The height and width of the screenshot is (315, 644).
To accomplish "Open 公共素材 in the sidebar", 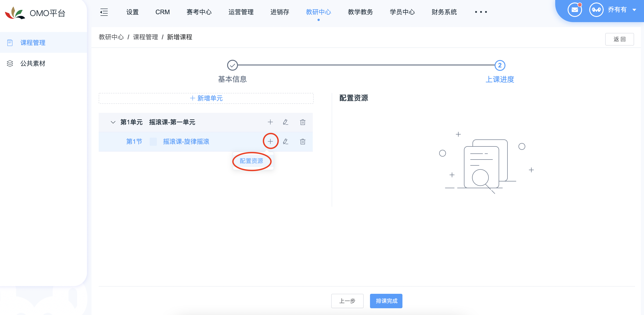I will [x=43, y=63].
